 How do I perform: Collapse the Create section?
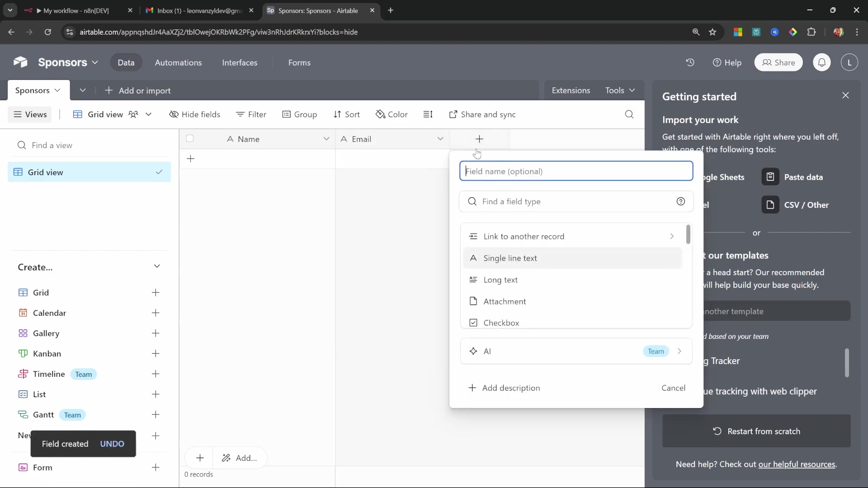pos(157,267)
